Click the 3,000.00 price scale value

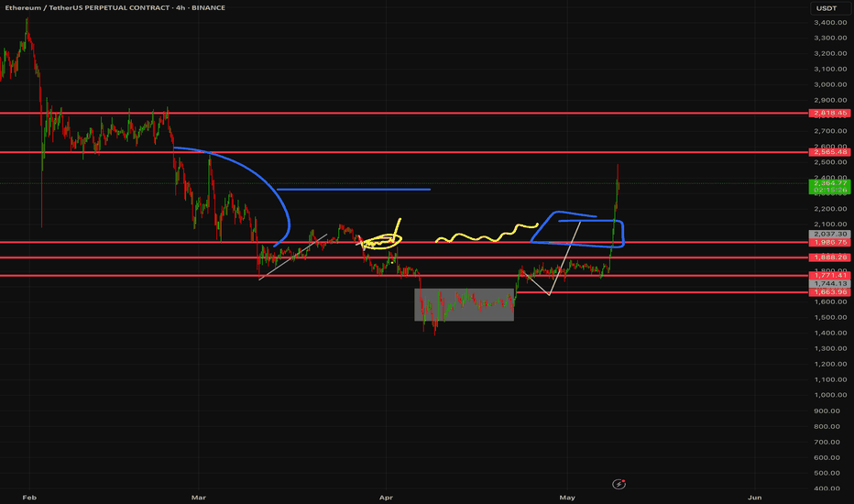pyautogui.click(x=830, y=84)
